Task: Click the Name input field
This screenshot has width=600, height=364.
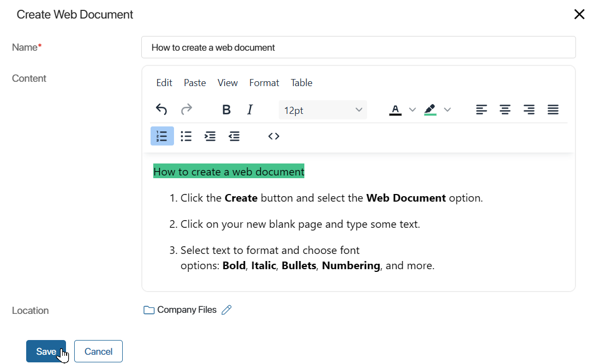Action: click(x=358, y=47)
